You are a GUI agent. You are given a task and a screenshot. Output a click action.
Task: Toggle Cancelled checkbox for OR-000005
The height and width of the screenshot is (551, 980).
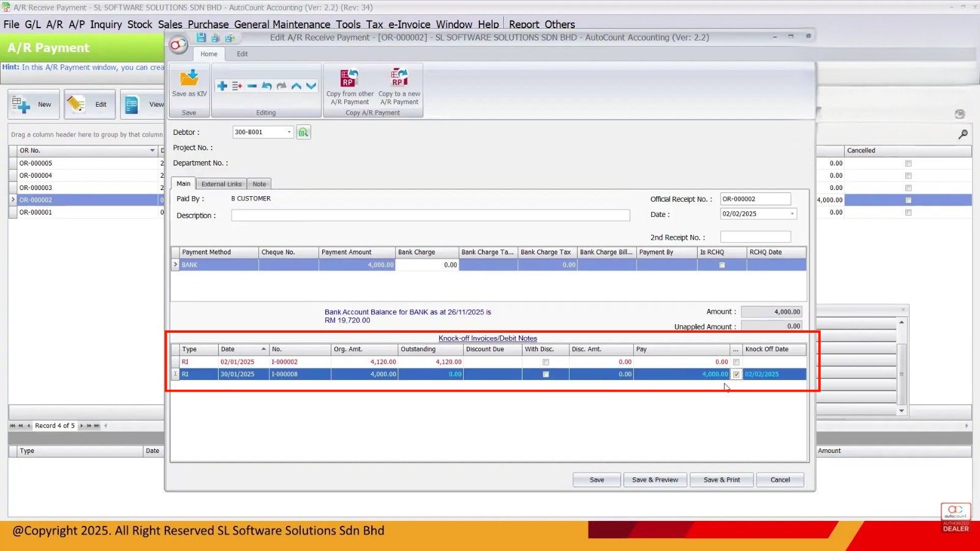pyautogui.click(x=908, y=164)
